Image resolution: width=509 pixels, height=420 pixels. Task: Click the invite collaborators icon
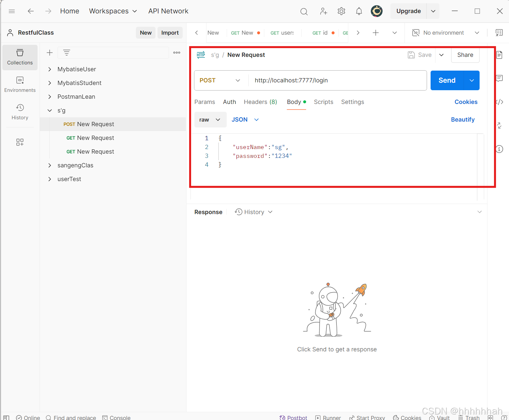[323, 11]
